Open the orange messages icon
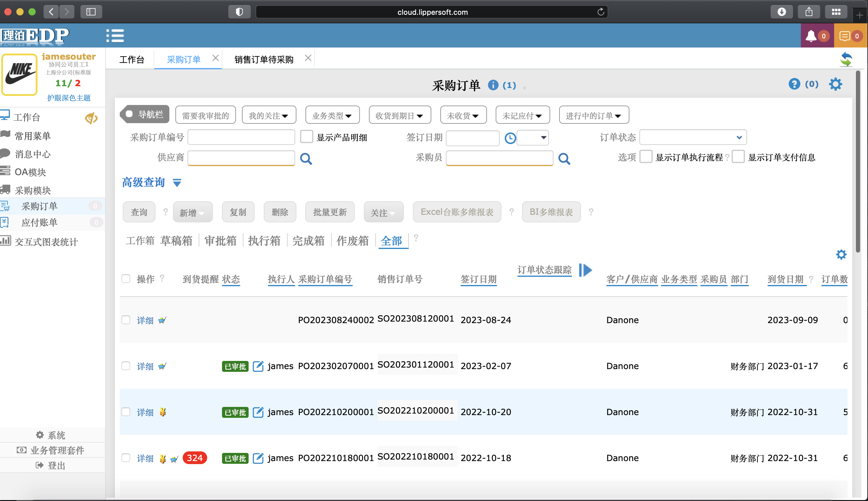This screenshot has height=501, width=868. coord(845,36)
